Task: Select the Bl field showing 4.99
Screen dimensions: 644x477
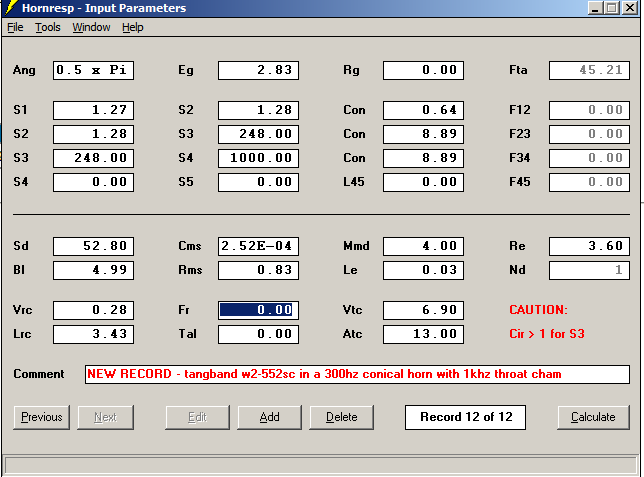Action: coord(93,270)
